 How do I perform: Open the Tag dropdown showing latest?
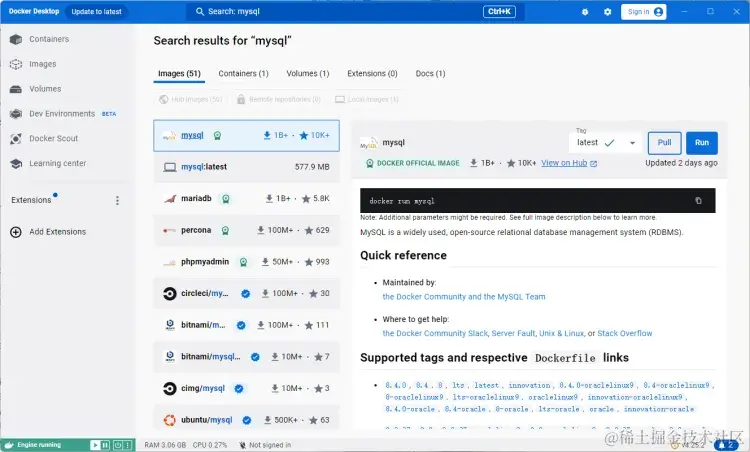(x=605, y=143)
